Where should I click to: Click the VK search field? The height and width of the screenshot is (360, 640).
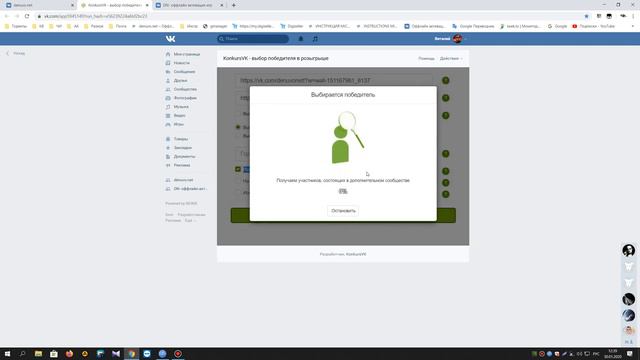(x=253, y=39)
